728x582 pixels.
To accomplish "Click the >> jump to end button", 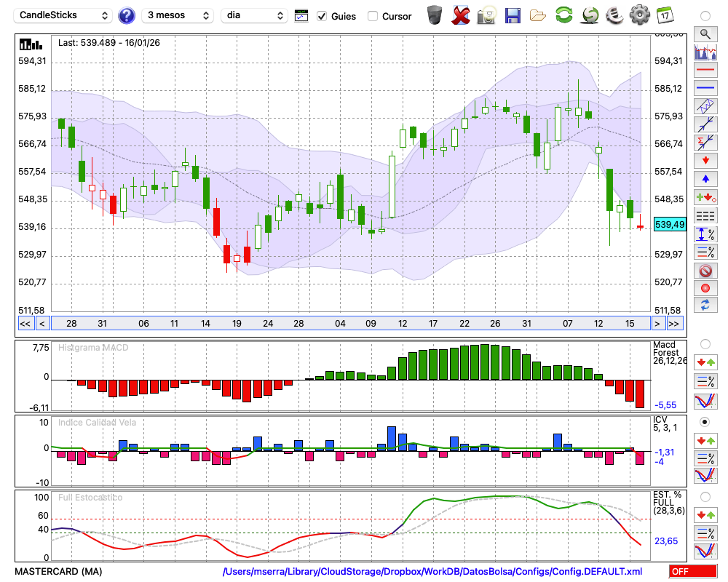I will [x=675, y=324].
